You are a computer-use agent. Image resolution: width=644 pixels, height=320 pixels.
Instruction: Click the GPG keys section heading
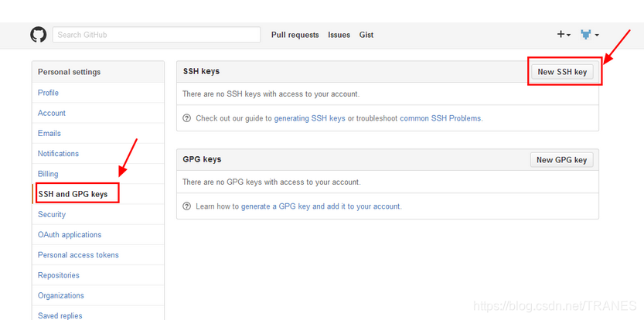[x=202, y=159]
